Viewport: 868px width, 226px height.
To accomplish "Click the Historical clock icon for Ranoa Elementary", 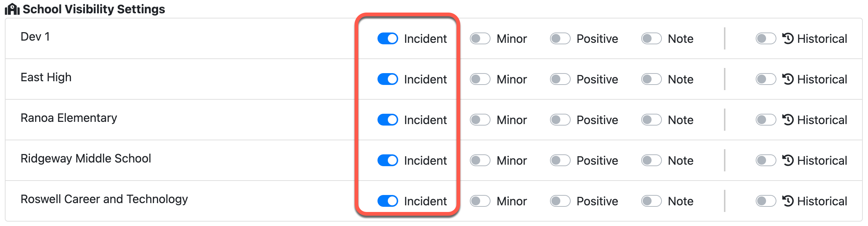I will 788,120.
